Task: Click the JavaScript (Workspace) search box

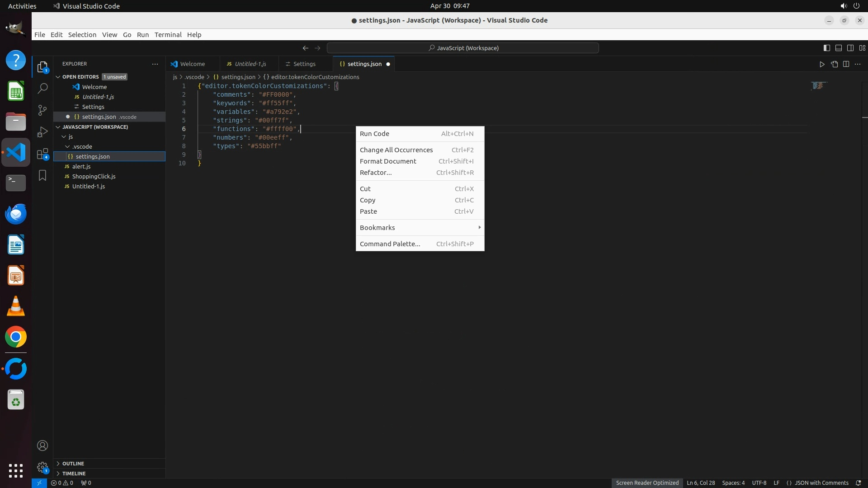Action: (463, 48)
